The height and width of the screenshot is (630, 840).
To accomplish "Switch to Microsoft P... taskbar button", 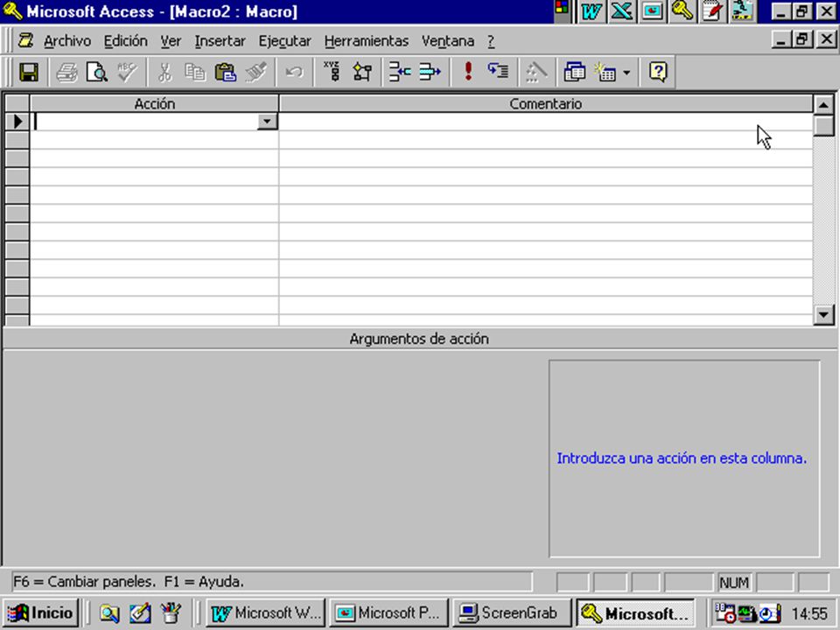I will tap(388, 612).
